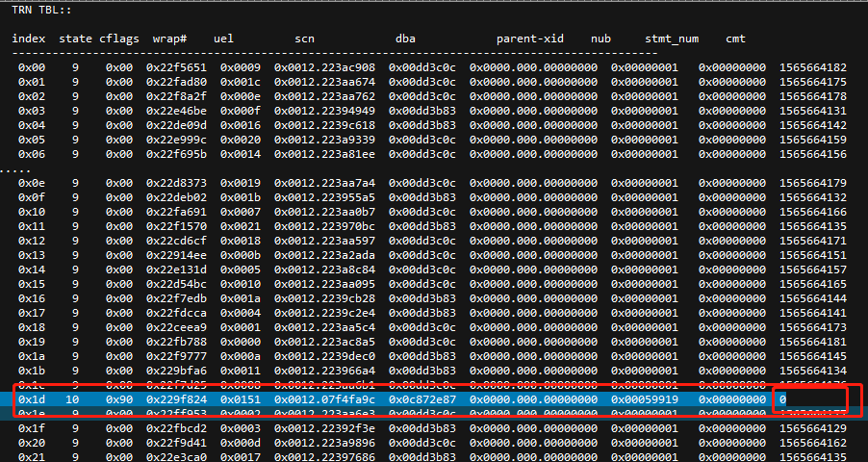Click the 'index' column header
This screenshot has width=868, height=462.
point(28,38)
